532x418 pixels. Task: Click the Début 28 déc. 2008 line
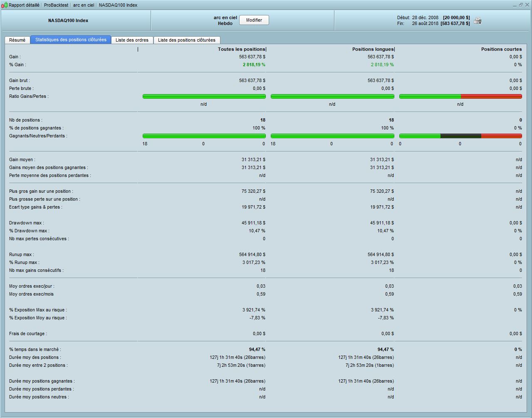[433, 17]
